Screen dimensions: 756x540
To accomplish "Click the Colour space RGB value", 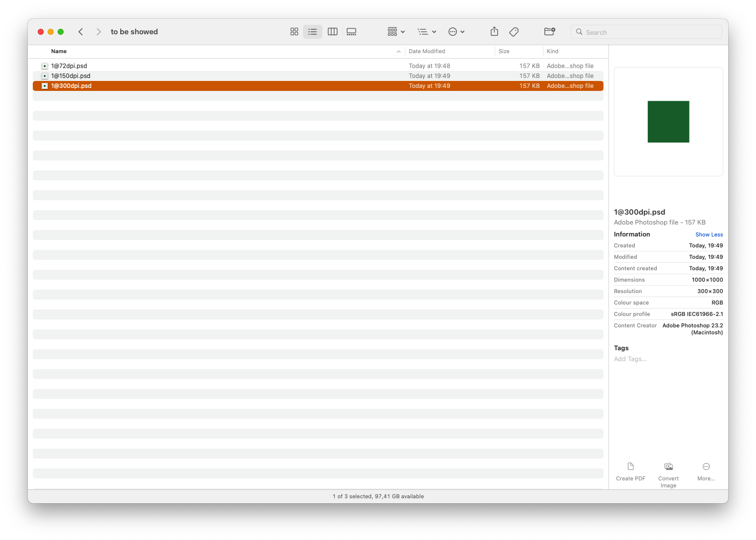I will click(x=717, y=303).
